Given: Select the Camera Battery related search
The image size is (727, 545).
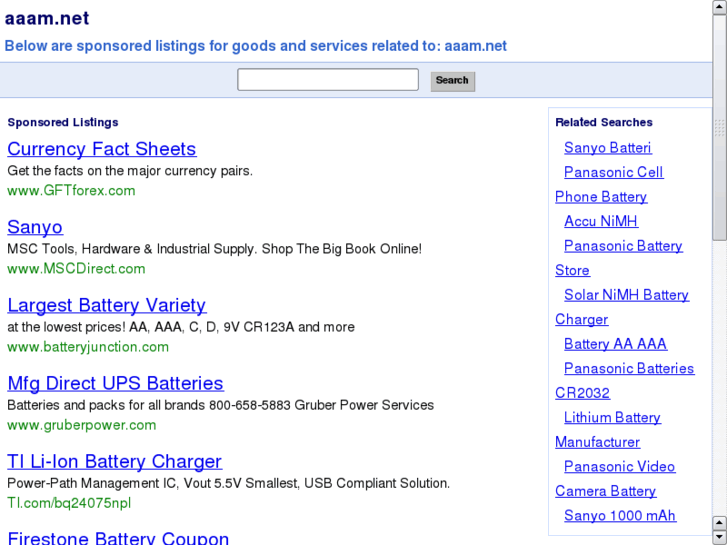Looking at the screenshot, I should (x=606, y=491).
